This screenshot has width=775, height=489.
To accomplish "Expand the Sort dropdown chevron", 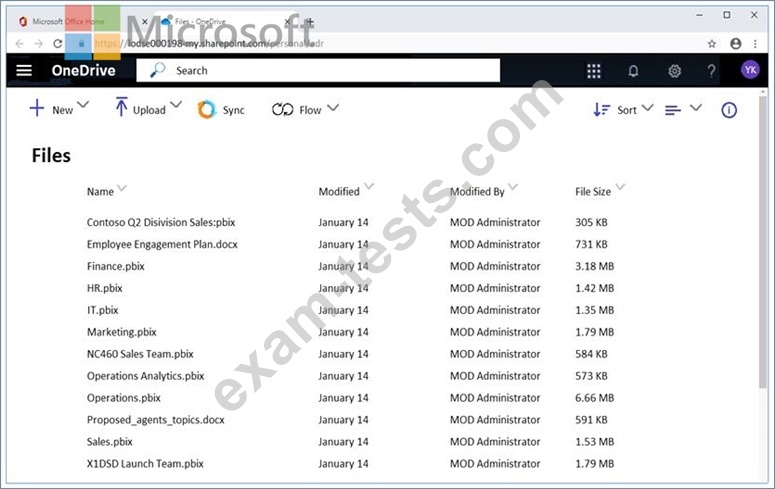I will (x=647, y=107).
